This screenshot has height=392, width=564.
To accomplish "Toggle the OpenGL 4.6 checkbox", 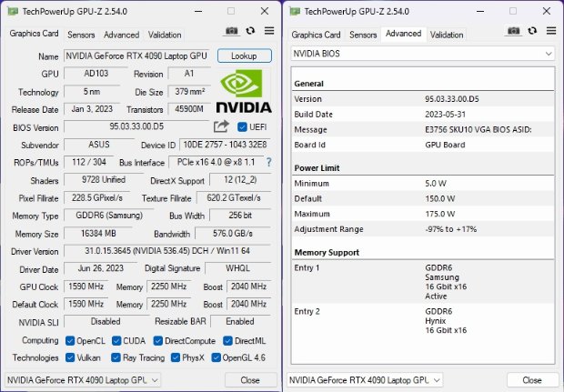I will point(217,357).
